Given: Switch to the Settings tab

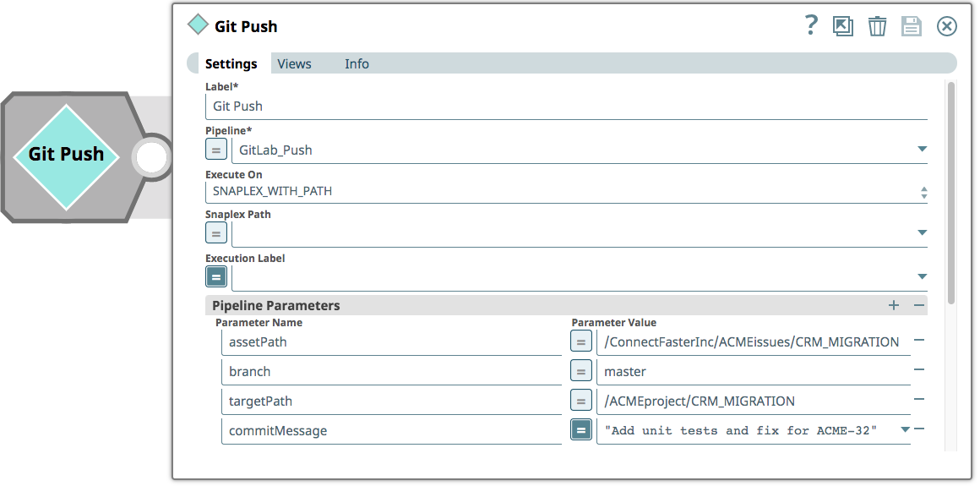Looking at the screenshot, I should tap(231, 63).
